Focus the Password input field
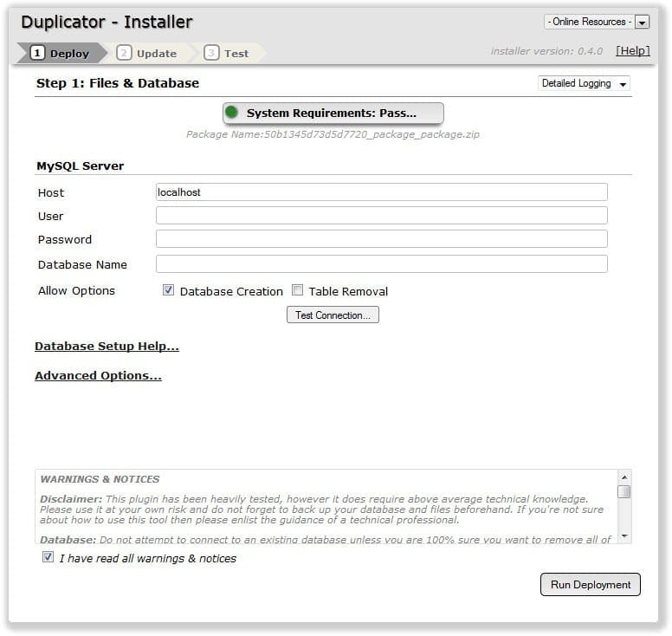The height and width of the screenshot is (636, 672). [x=381, y=239]
